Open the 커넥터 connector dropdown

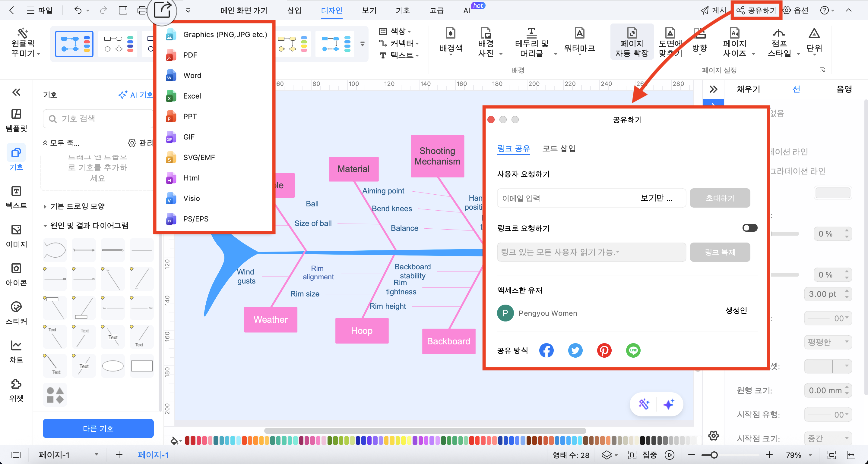[399, 43]
